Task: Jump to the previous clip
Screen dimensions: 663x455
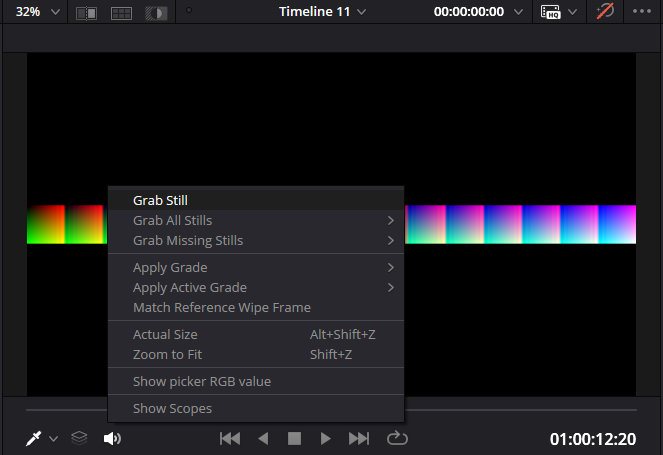Action: click(x=230, y=439)
